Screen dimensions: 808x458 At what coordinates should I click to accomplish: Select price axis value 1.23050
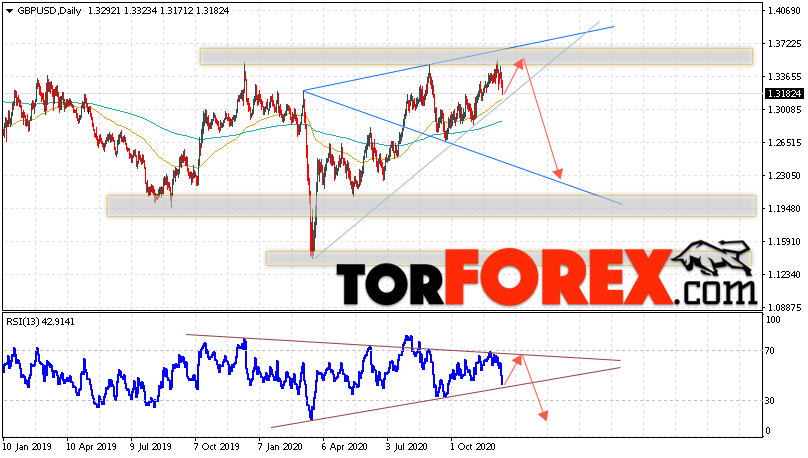[x=784, y=176]
